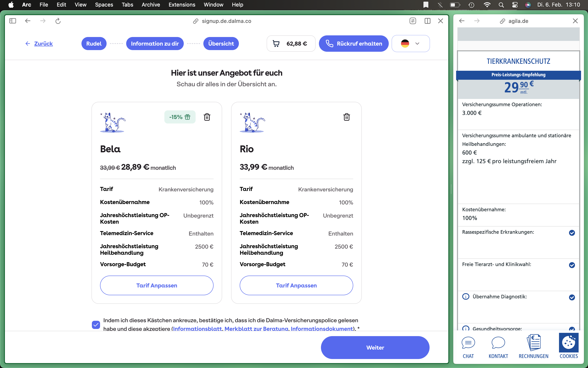
Task: Toggle the Arc sidebar icon
Action: (13, 21)
